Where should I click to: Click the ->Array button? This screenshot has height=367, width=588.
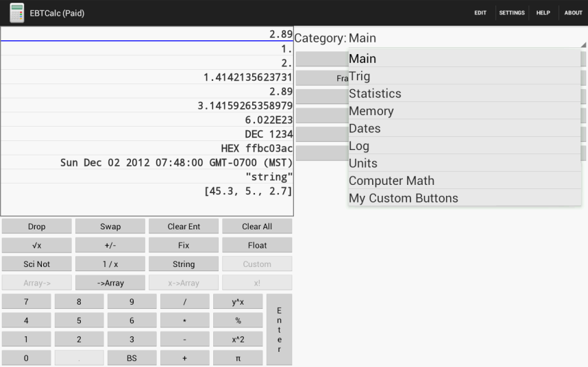pyautogui.click(x=110, y=283)
